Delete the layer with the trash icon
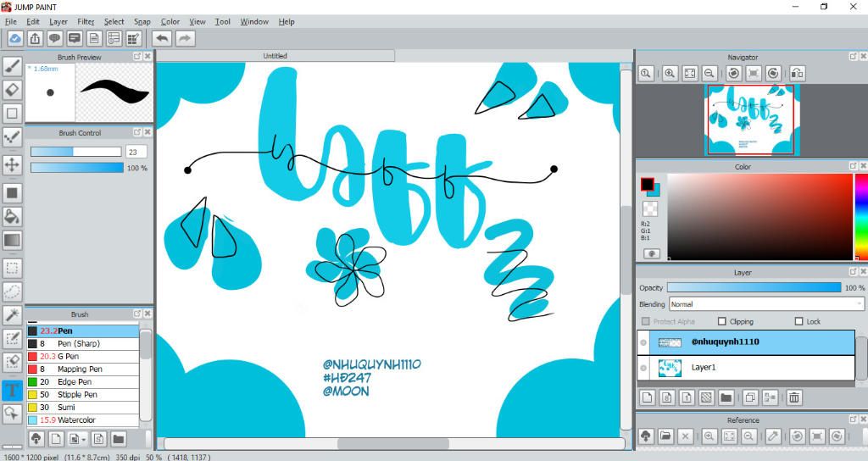 793,397
